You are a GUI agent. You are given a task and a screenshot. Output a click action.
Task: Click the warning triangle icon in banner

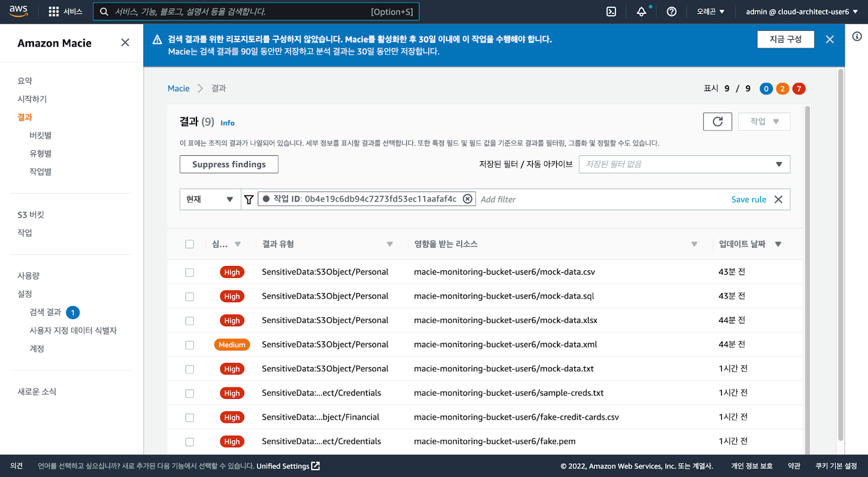click(x=157, y=39)
